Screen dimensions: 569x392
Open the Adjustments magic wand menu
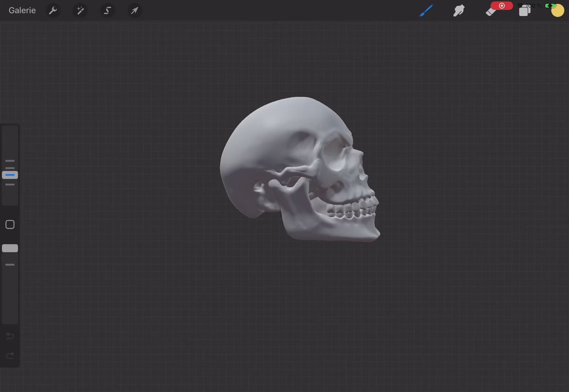(80, 11)
